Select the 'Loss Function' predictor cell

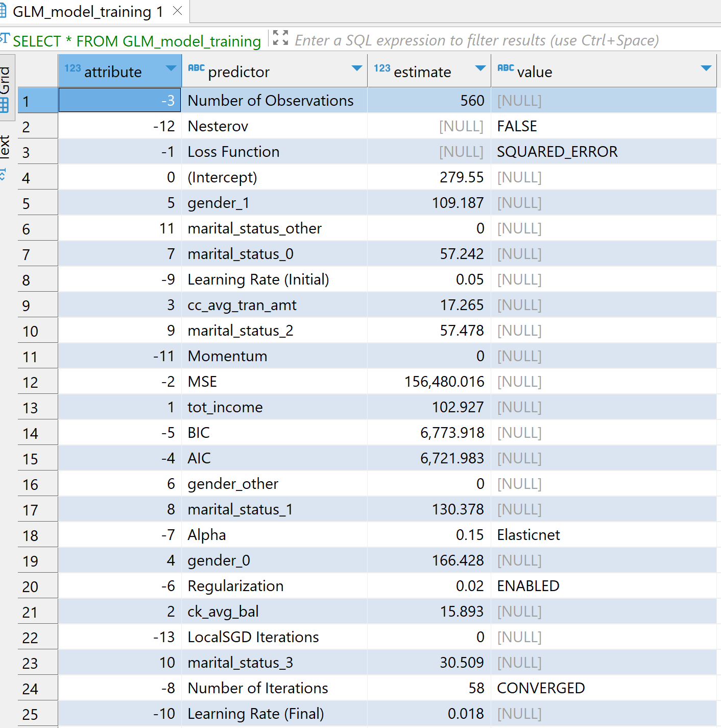click(x=275, y=152)
